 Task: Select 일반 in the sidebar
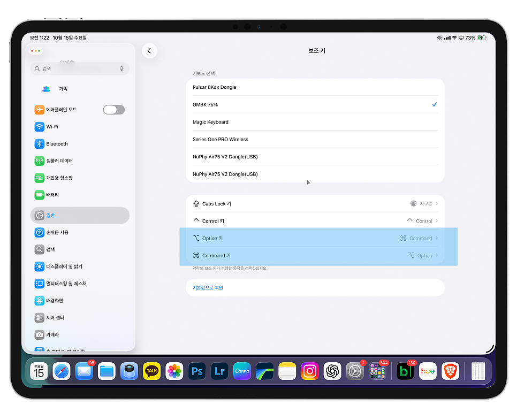click(x=80, y=215)
